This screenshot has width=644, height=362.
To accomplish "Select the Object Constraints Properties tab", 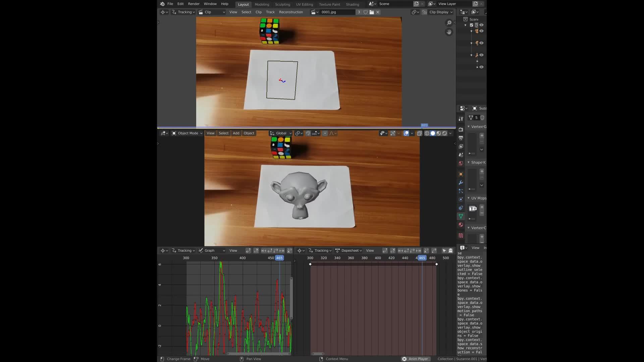I will pos(461,207).
